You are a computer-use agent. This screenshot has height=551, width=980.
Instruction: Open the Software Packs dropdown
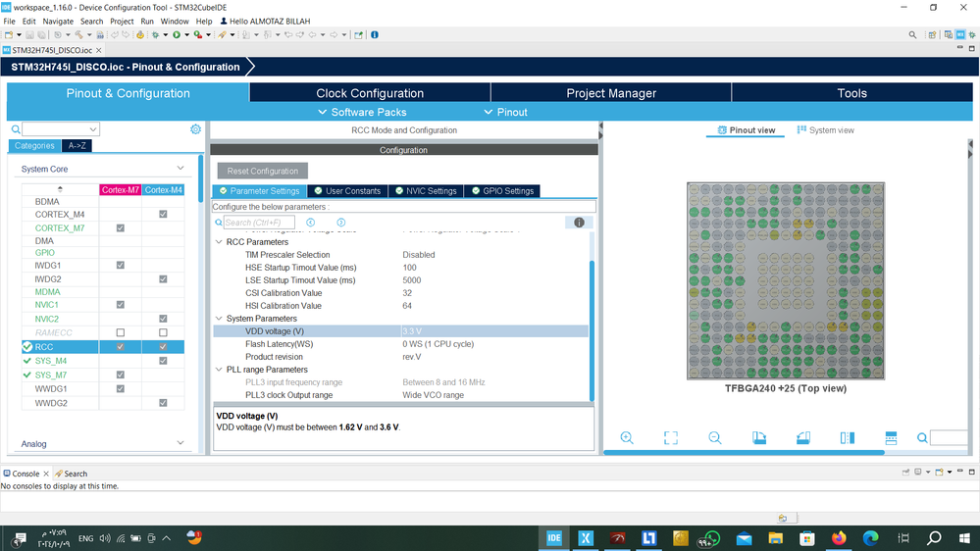(x=363, y=113)
